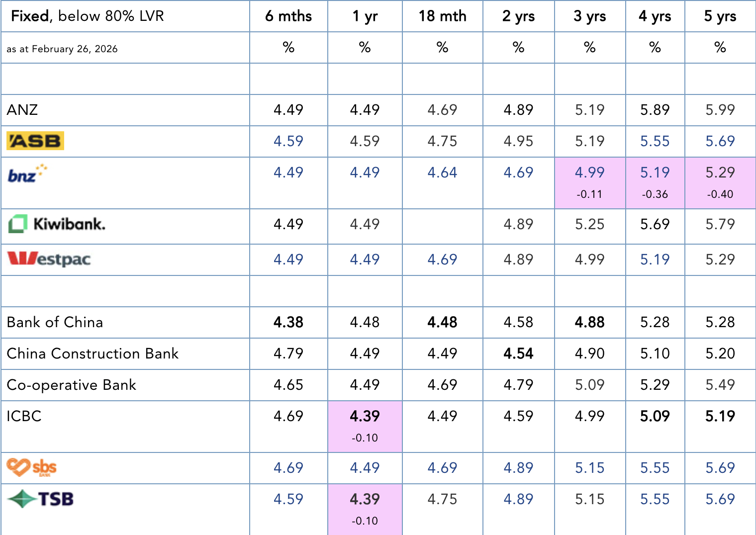Select the Bank of China row name
Viewport: 756px width, 535px height.
(x=55, y=322)
